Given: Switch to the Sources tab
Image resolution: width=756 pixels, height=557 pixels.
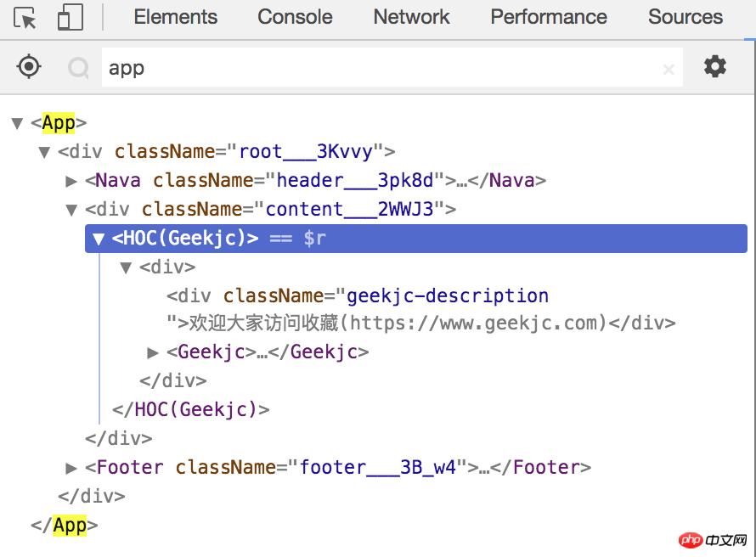Looking at the screenshot, I should pyautogui.click(x=685, y=17).
